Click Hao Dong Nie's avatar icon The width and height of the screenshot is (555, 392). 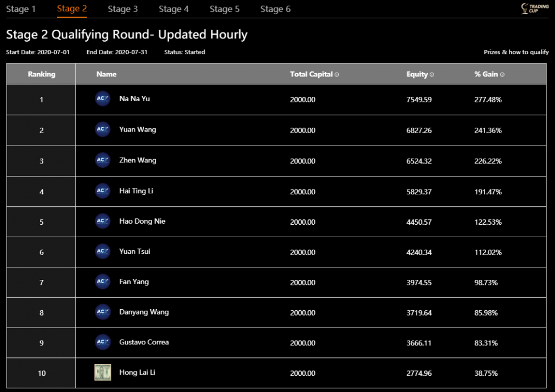[x=102, y=221]
